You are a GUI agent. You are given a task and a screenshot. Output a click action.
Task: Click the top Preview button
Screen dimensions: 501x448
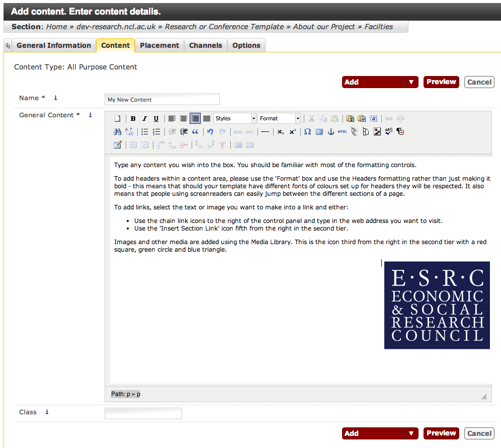441,82
